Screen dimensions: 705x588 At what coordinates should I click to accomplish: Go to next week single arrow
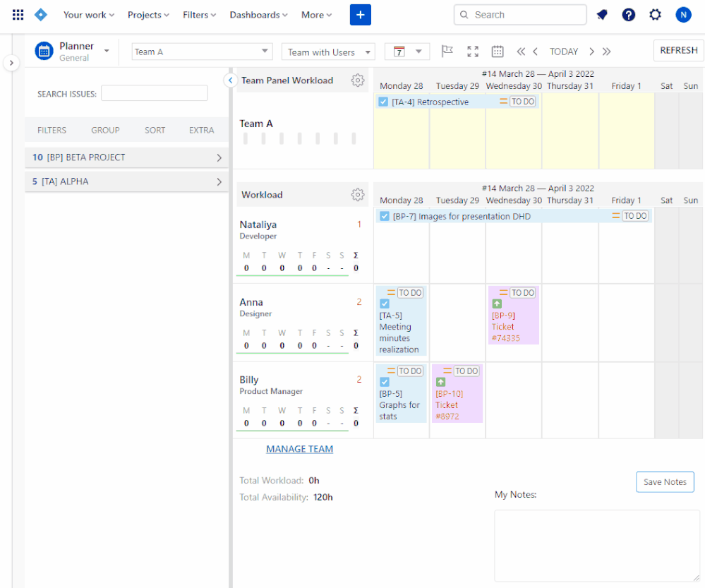tap(591, 52)
